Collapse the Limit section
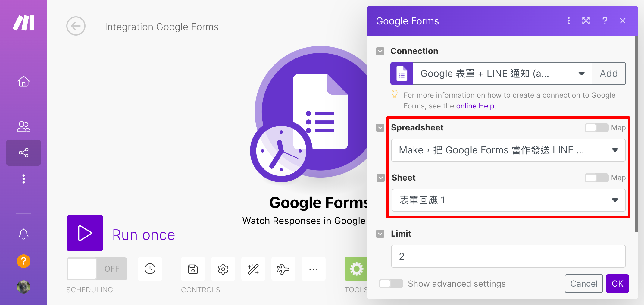 pyautogui.click(x=380, y=234)
